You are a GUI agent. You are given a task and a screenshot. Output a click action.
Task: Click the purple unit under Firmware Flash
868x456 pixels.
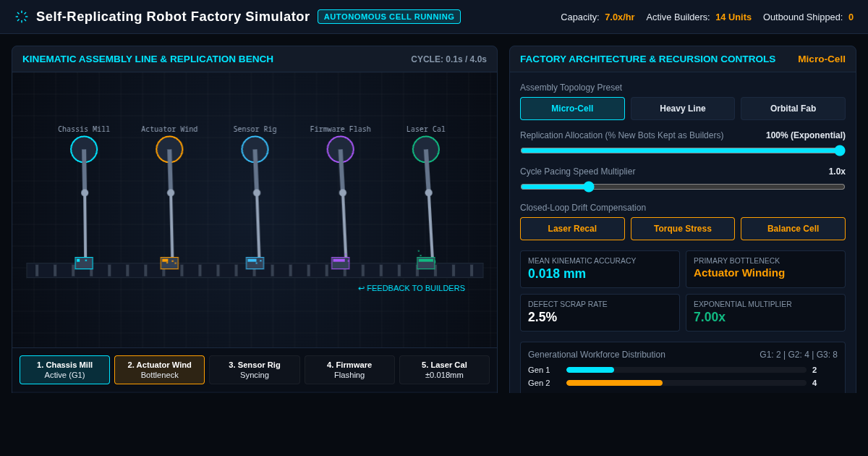point(340,263)
